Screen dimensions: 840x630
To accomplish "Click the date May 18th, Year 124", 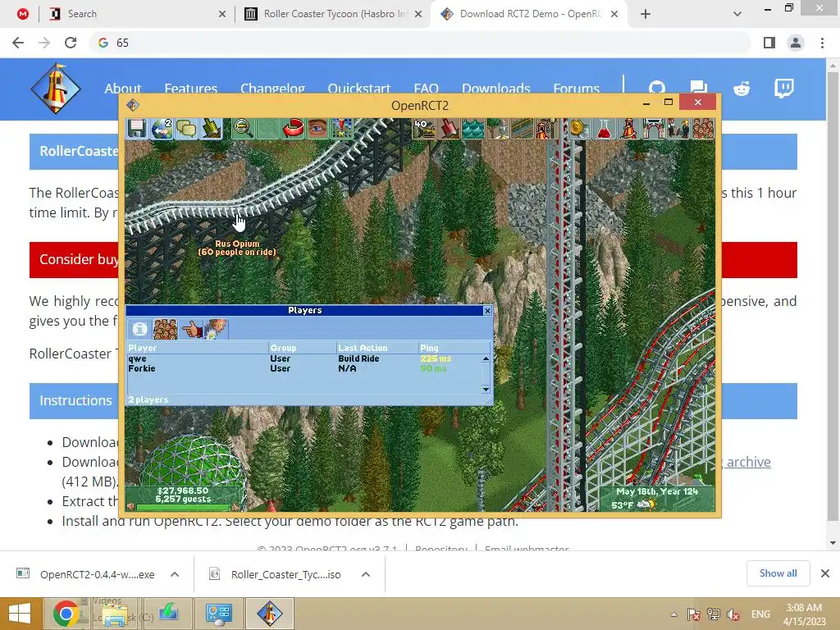I will point(657,492).
